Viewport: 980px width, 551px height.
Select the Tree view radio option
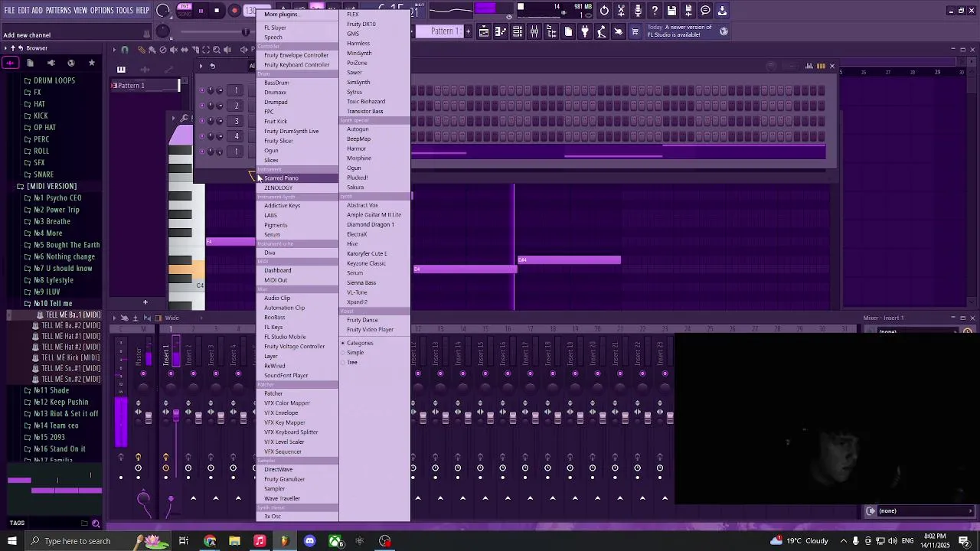[350, 362]
